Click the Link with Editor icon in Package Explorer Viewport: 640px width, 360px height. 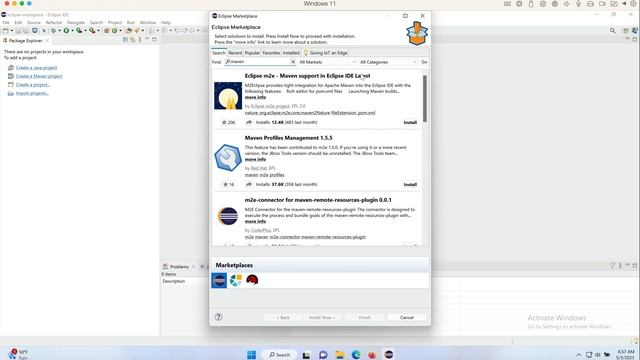pos(133,40)
